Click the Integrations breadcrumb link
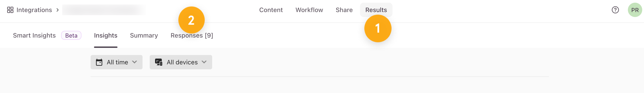Screen dimensions: 644x93 point(34,10)
